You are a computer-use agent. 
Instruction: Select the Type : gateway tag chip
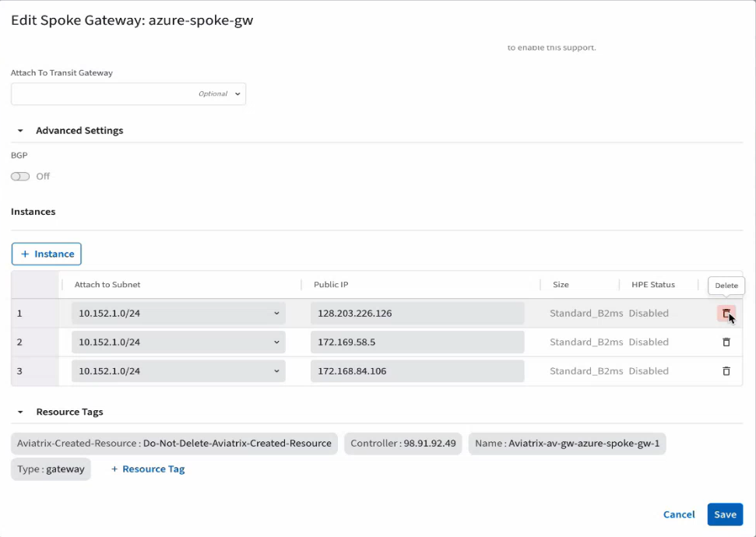51,469
